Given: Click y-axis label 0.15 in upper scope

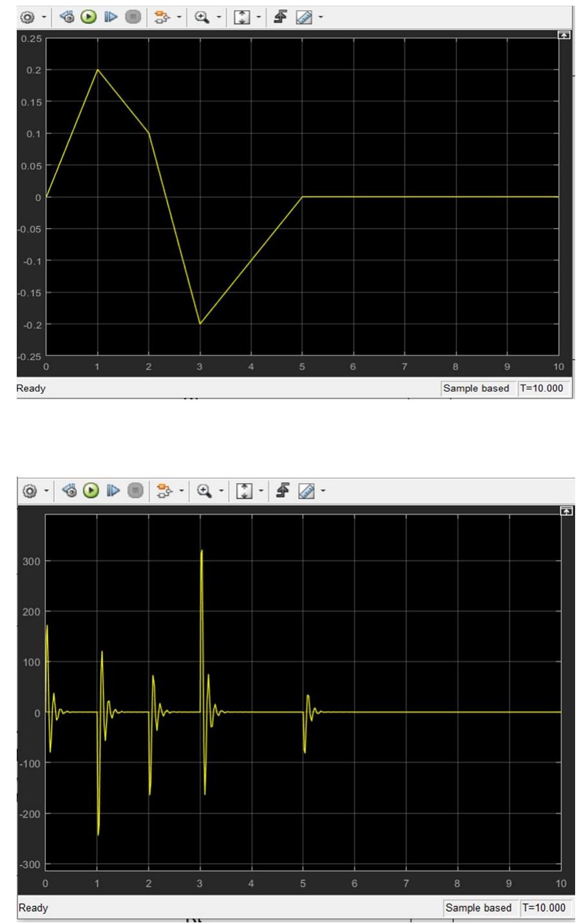Looking at the screenshot, I should (x=31, y=102).
